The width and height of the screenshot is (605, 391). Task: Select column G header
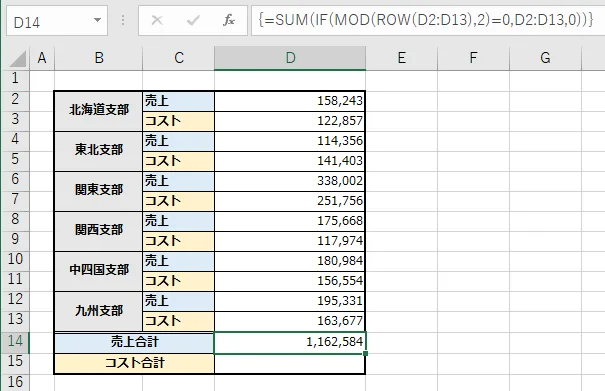pos(545,58)
